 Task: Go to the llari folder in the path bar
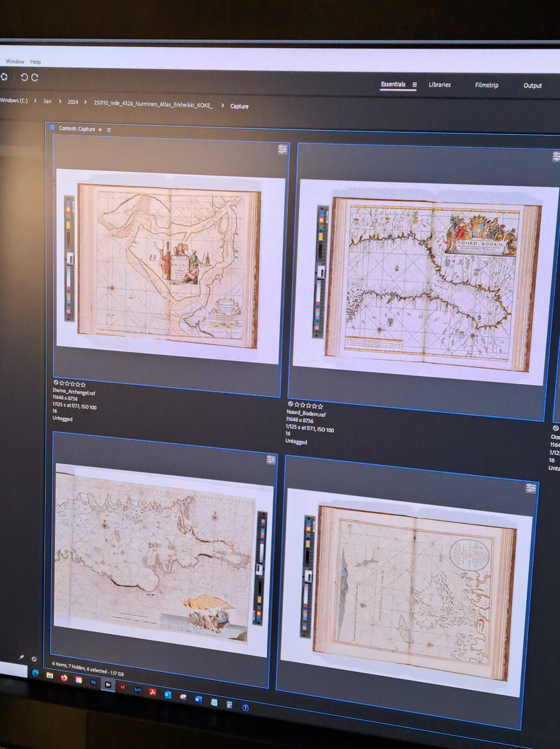pyautogui.click(x=47, y=101)
